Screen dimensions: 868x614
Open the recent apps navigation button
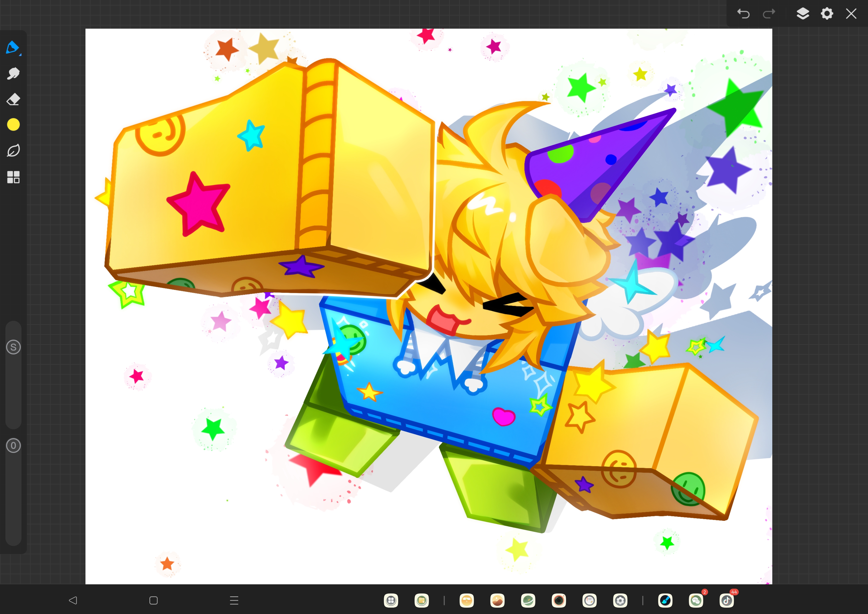pos(234,600)
